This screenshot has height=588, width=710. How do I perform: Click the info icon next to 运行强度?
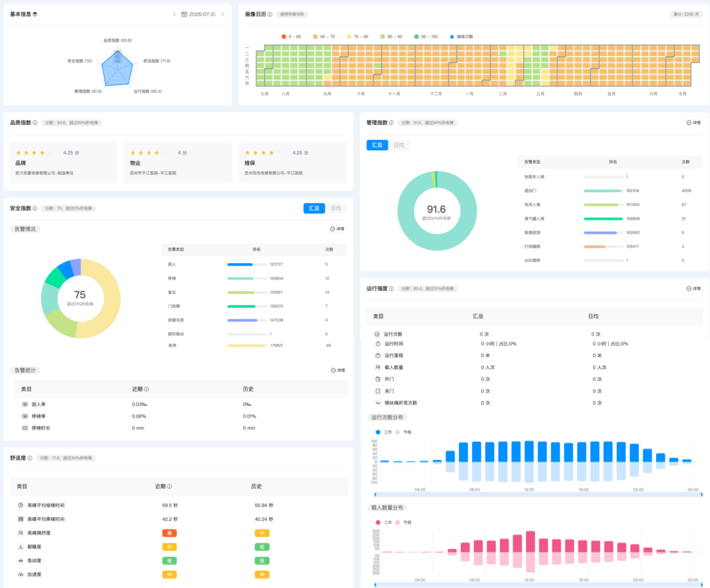pos(391,289)
